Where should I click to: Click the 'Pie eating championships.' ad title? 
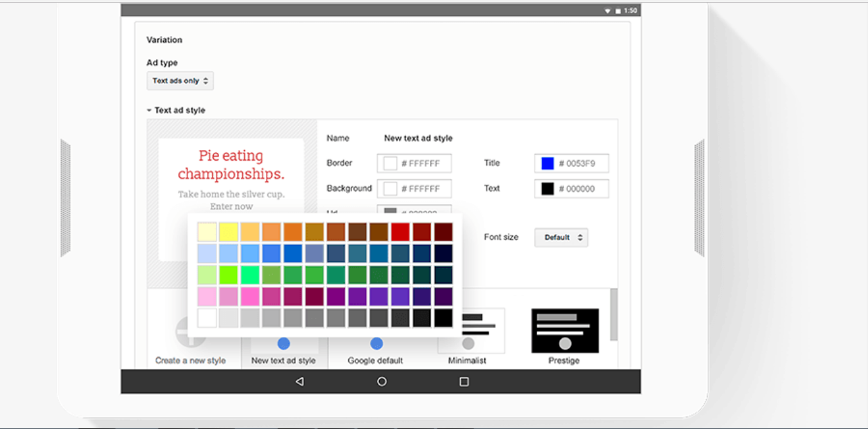231,165
